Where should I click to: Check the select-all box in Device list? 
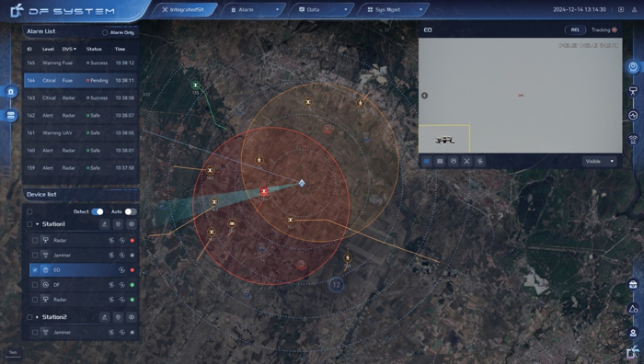point(29,211)
